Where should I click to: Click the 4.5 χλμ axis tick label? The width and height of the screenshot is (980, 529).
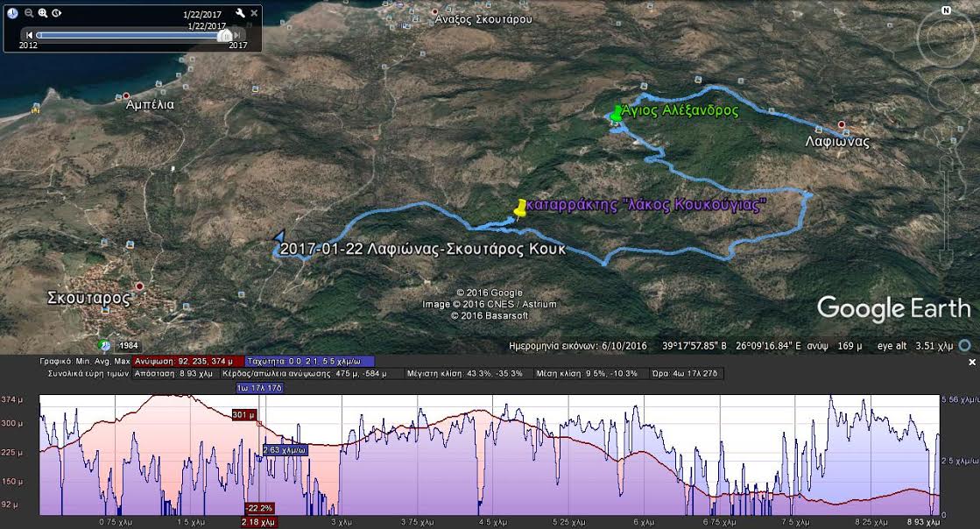(492, 521)
